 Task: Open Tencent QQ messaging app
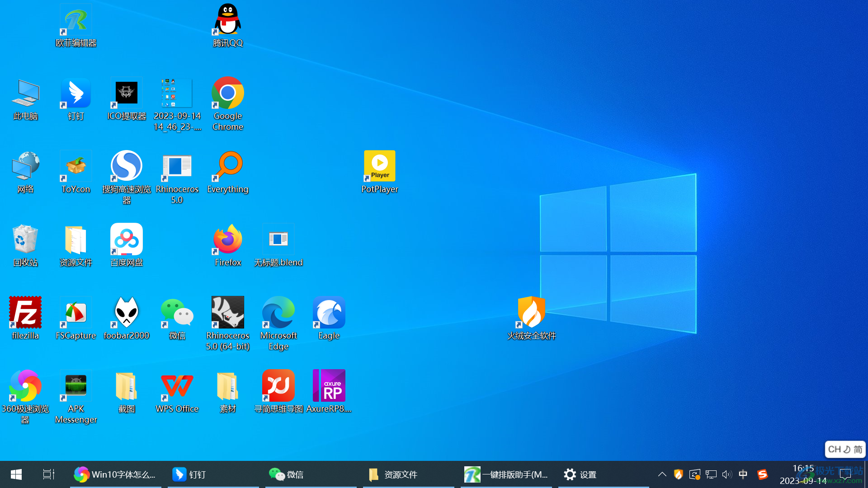tap(226, 24)
